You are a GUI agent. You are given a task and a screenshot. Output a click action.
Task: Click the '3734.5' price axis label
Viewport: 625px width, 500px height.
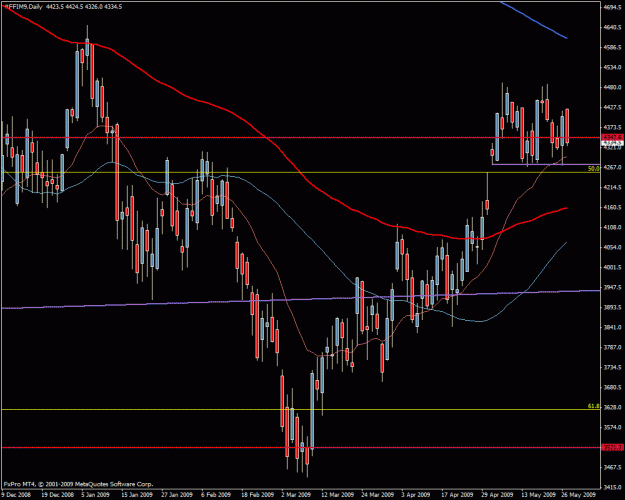point(613,367)
